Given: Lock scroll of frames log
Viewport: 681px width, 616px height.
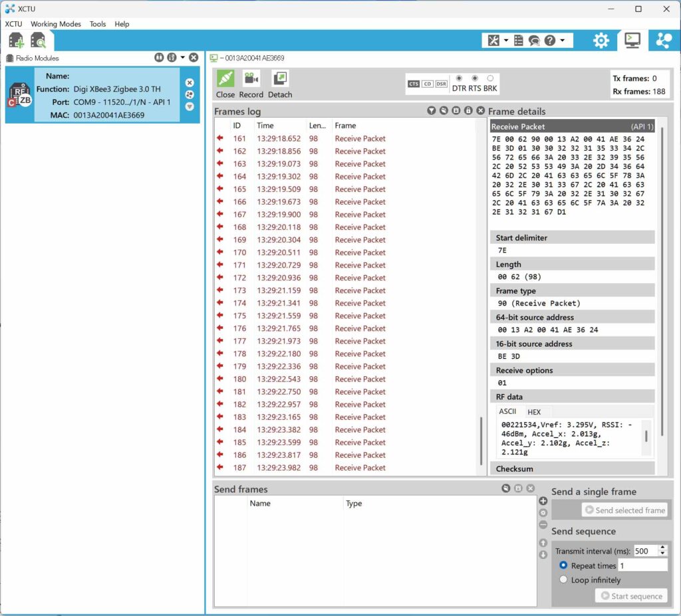Looking at the screenshot, I should (468, 111).
